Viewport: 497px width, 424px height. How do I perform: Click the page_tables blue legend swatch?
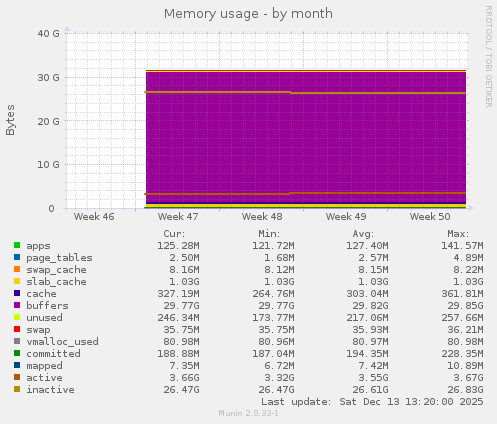(x=17, y=257)
